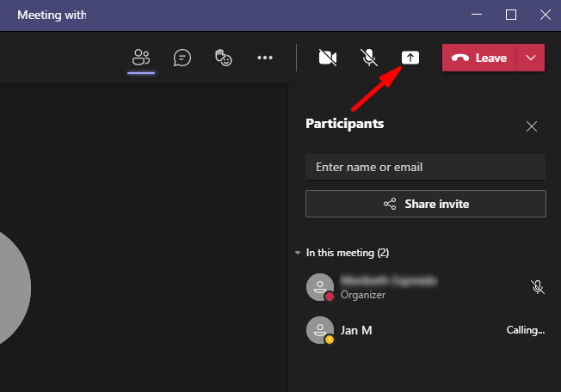561x392 pixels.
Task: Close the Participants panel
Action: tap(532, 126)
